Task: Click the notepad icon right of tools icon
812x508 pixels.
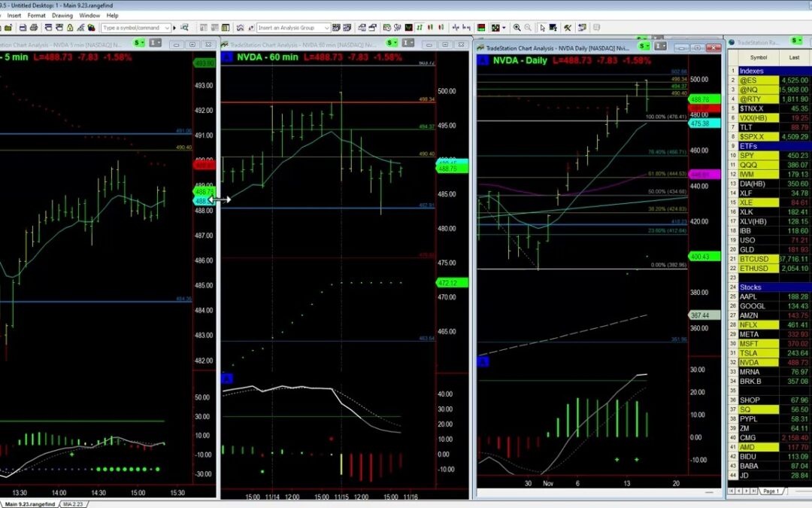Action: click(582, 28)
